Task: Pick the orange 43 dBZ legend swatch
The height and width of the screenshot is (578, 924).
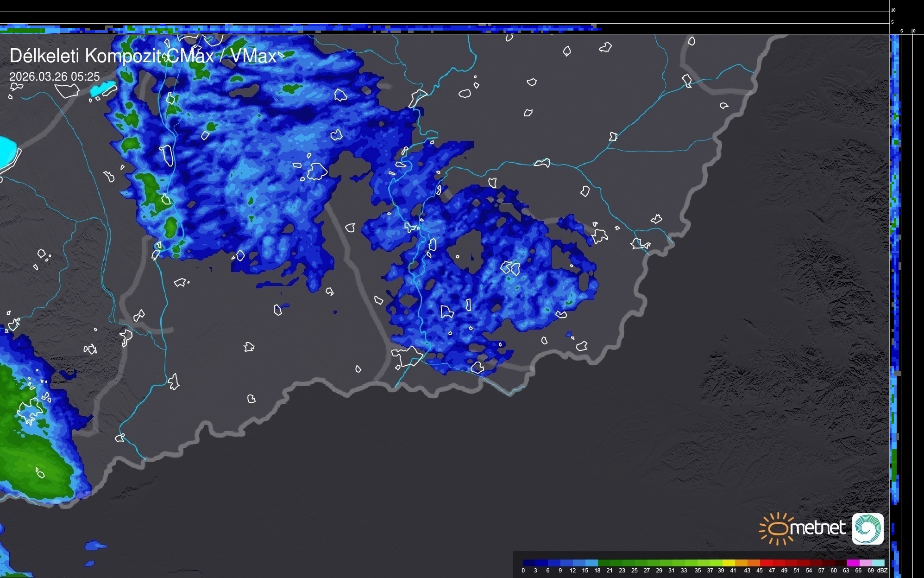Action: (753, 563)
